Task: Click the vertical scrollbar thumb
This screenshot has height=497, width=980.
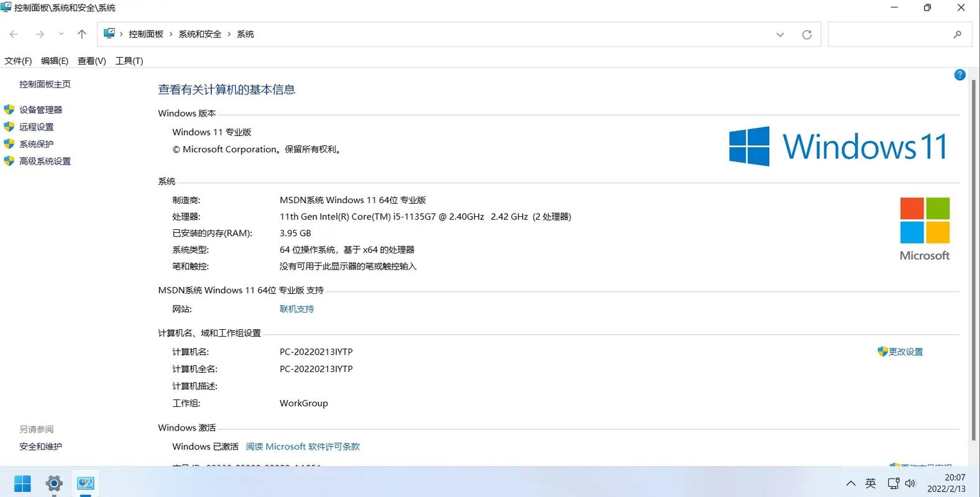Action: pos(974,261)
